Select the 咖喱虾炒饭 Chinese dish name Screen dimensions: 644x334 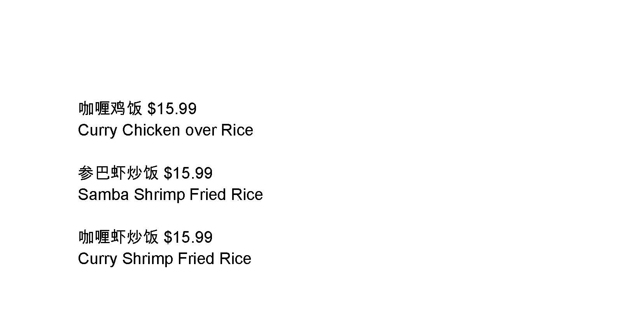pyautogui.click(x=118, y=237)
